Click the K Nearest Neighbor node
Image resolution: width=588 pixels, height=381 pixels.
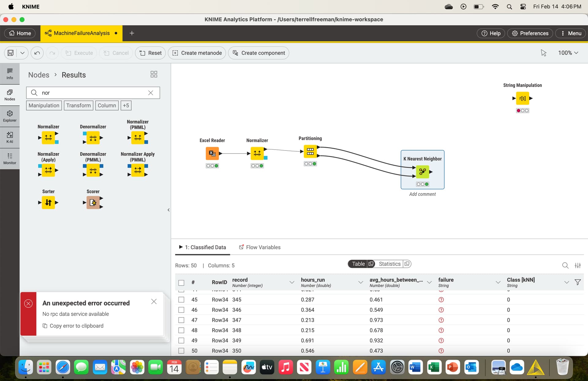(422, 172)
